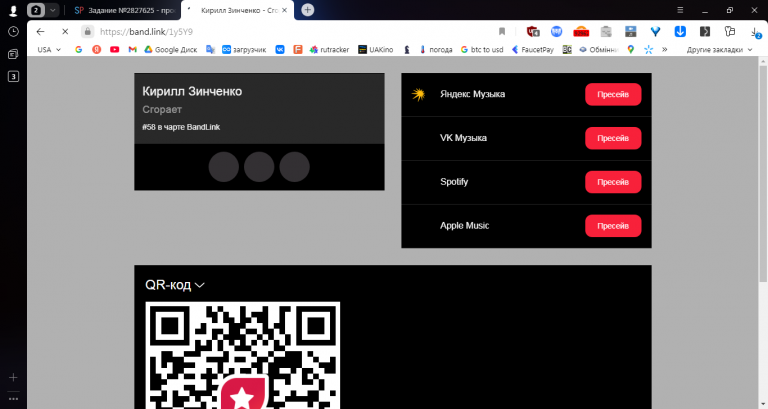Viewport: 768px width, 409px height.
Task: Open the BC bookmark icon
Action: (x=567, y=49)
